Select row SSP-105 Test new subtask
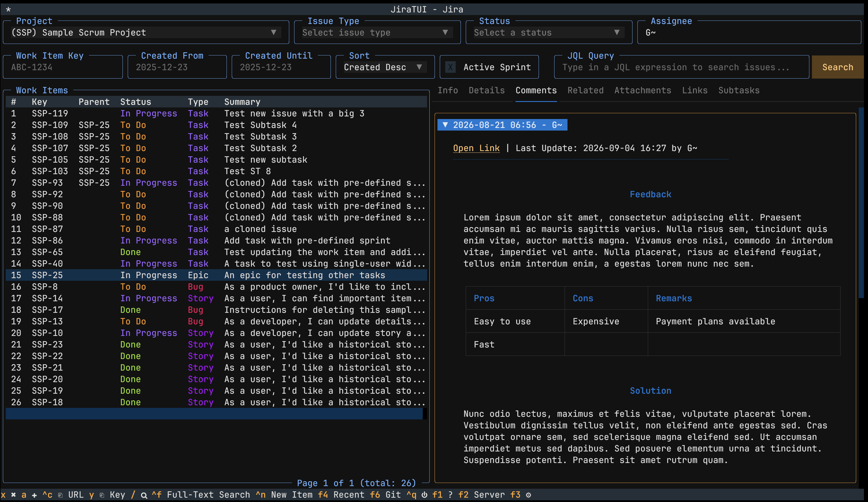Image resolution: width=868 pixels, height=502 pixels. 216,160
